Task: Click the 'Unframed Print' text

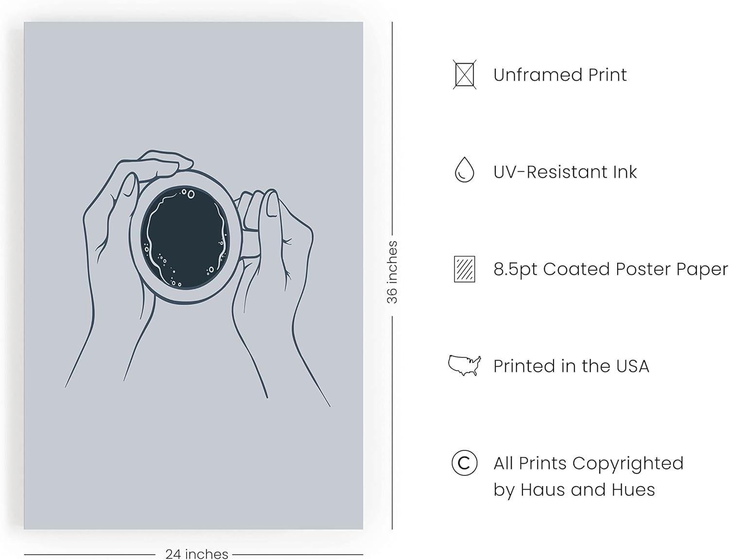Action: (560, 75)
